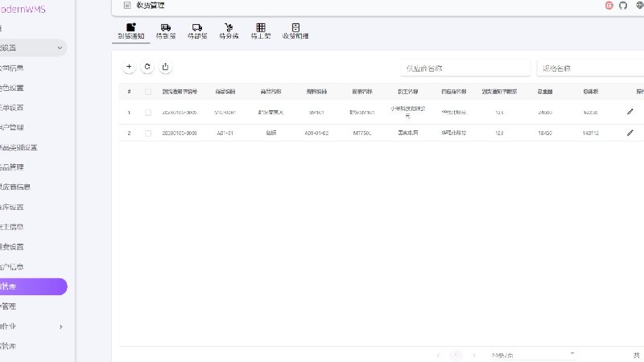
Task: Click the list icon beside 收货管理 title
Action: pos(127,6)
